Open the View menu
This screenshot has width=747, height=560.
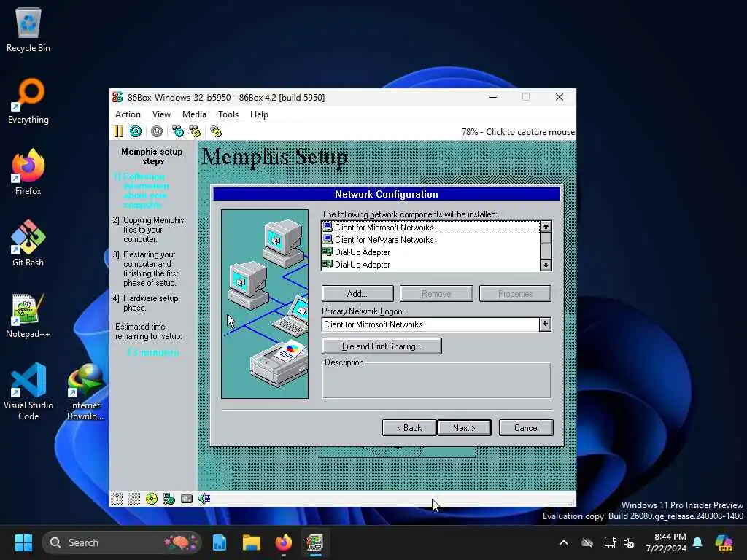[161, 114]
